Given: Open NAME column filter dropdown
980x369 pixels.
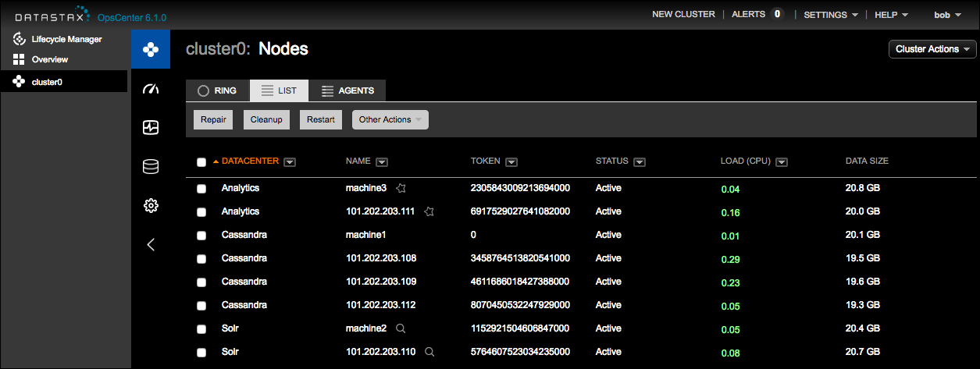Looking at the screenshot, I should pyautogui.click(x=382, y=161).
